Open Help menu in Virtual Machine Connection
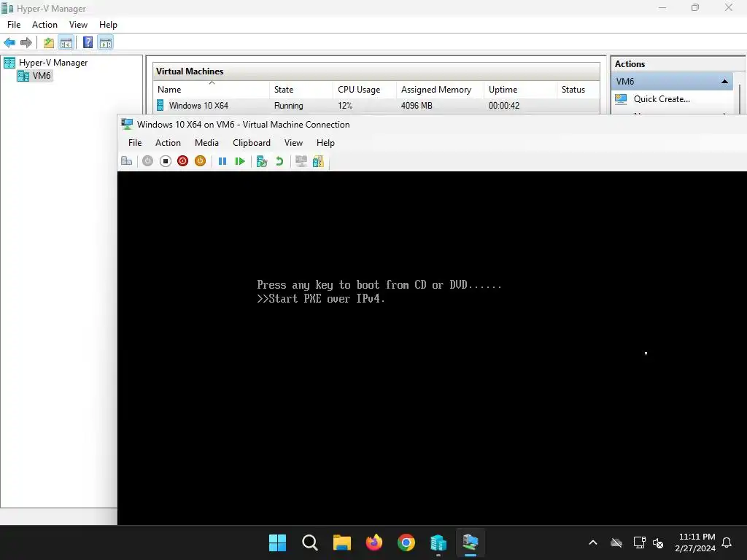This screenshot has width=747, height=560. click(325, 143)
